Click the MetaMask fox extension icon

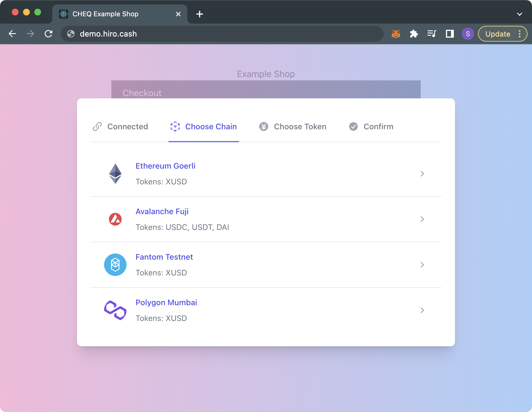396,34
